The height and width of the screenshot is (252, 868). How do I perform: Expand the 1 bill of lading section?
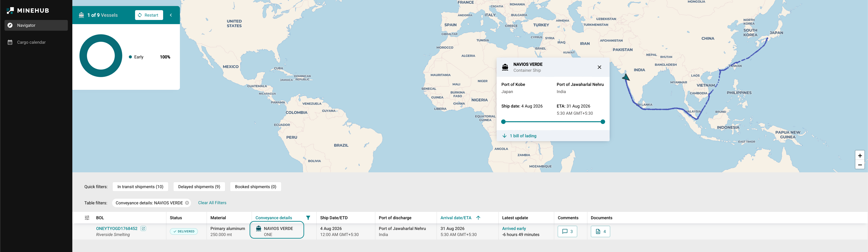(x=553, y=136)
